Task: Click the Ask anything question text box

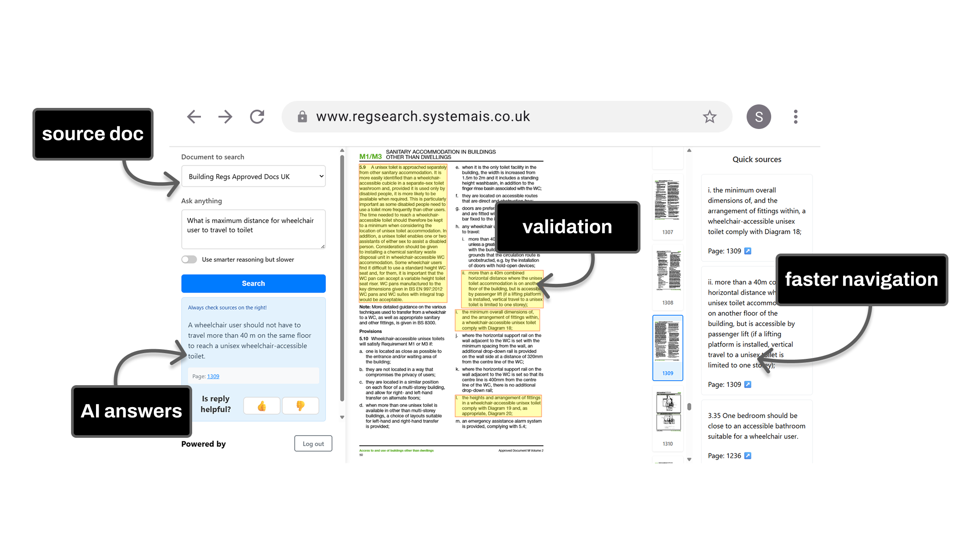Action: coord(253,229)
